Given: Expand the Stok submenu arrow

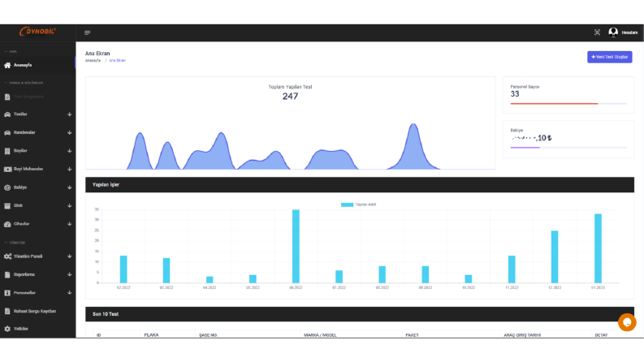Looking at the screenshot, I should (x=69, y=205).
